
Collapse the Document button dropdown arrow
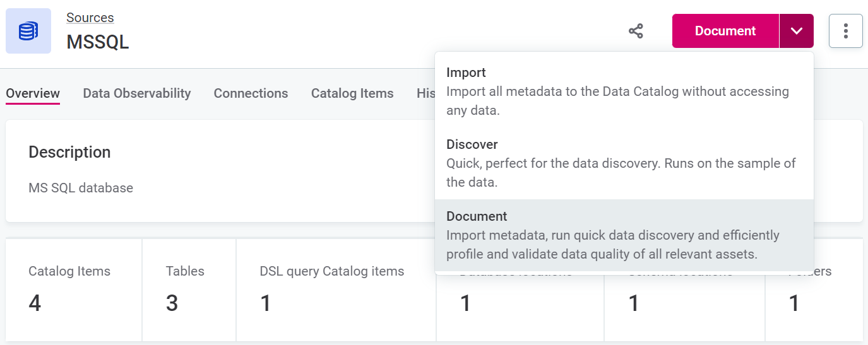point(796,31)
